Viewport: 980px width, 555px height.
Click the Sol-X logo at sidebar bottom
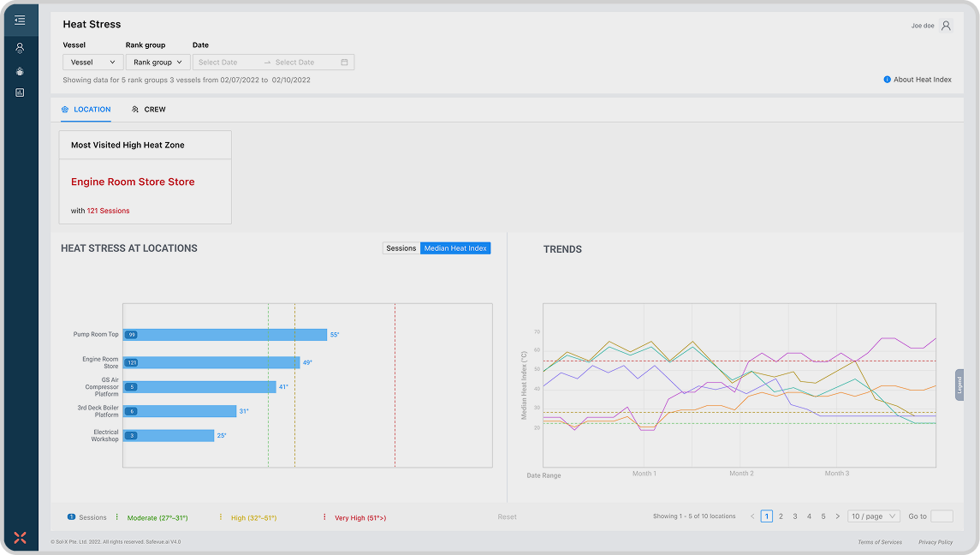pos(21,537)
